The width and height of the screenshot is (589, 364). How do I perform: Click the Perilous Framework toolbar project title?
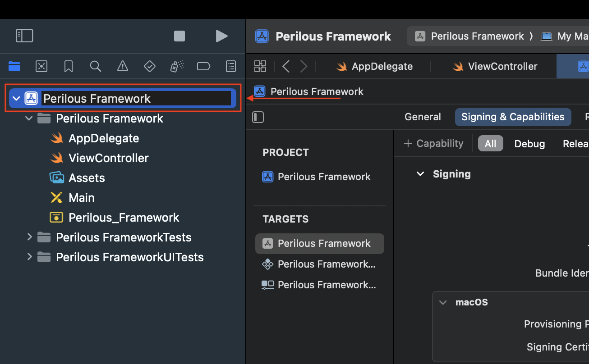pos(333,36)
